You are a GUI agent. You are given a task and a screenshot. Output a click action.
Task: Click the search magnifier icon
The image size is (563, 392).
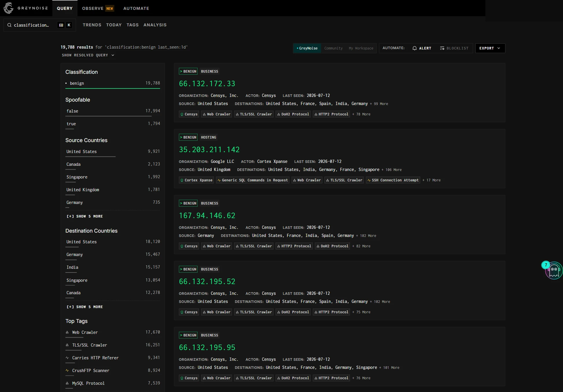point(9,25)
